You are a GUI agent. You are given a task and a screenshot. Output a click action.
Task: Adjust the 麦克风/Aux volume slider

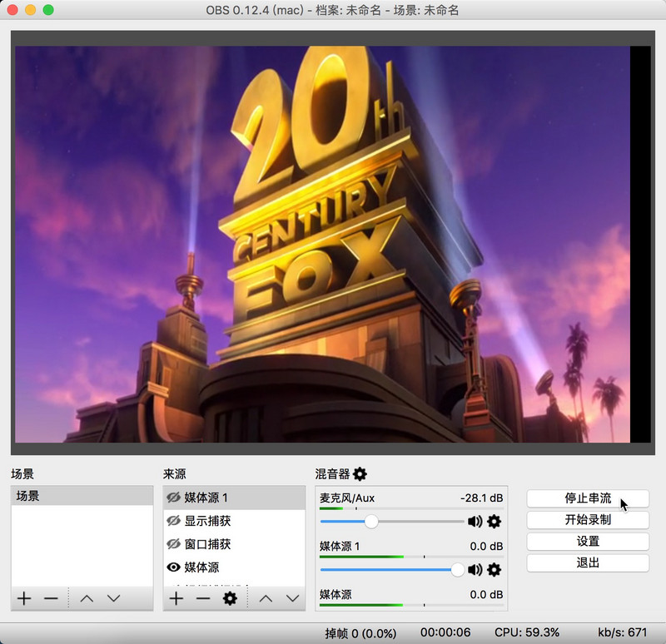pyautogui.click(x=371, y=522)
